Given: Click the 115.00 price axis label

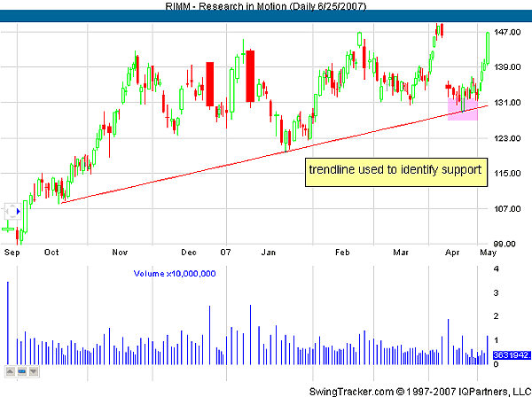Looking at the screenshot, I should tap(507, 173).
